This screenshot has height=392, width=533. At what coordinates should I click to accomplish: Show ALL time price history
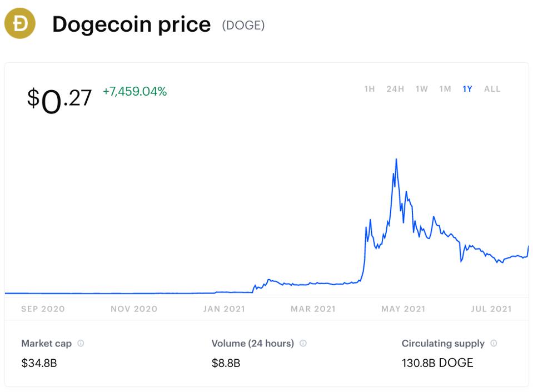(492, 89)
